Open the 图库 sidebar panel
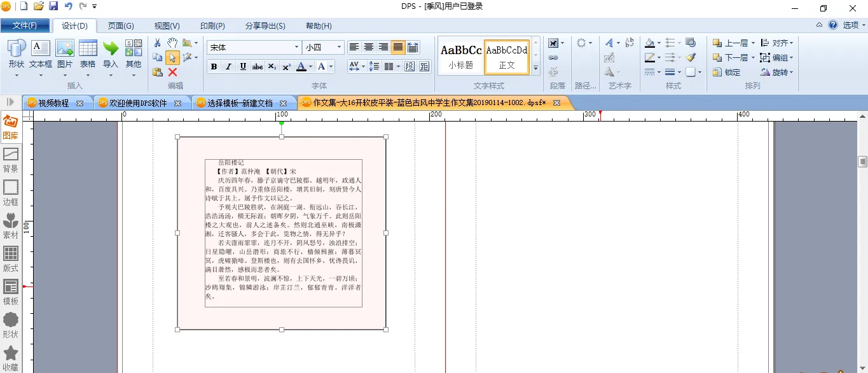Screen dimensions: 868x373 (10, 127)
